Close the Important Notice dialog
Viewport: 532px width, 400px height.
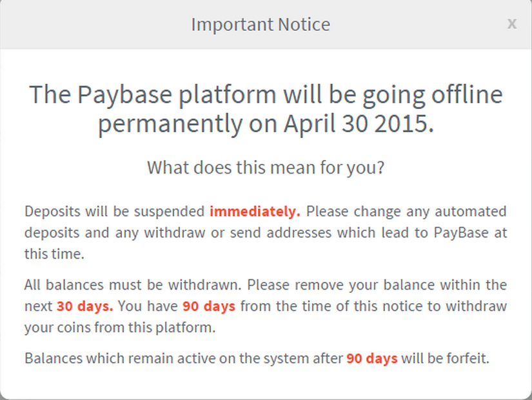(x=511, y=24)
